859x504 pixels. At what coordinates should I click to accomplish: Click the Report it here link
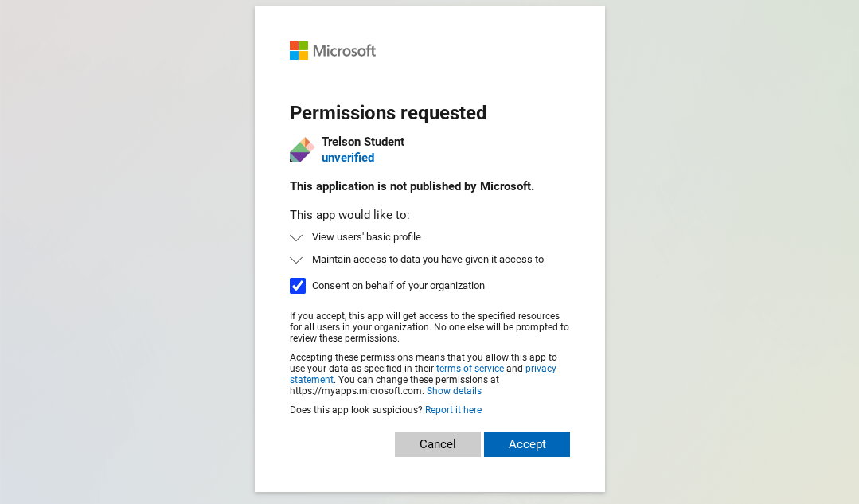point(454,410)
